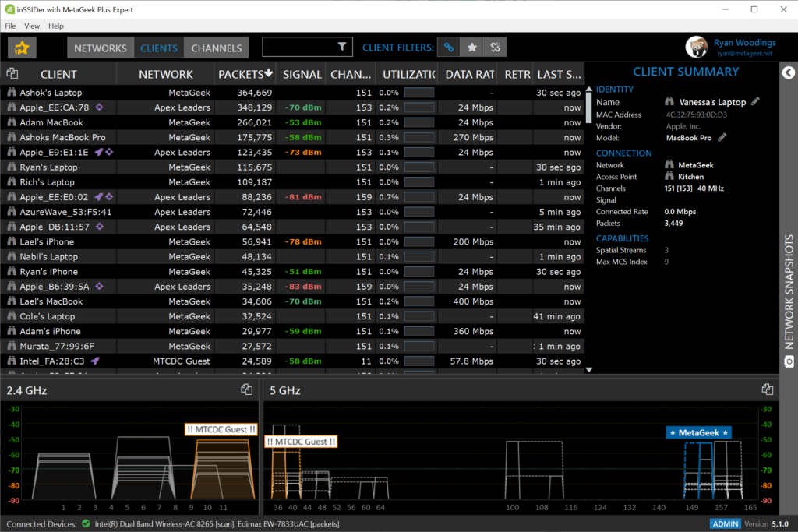Screen dimensions: 798x532
Task: Click the rocket icon on Apple_EE:E0:02 row
Action: pyautogui.click(x=99, y=196)
